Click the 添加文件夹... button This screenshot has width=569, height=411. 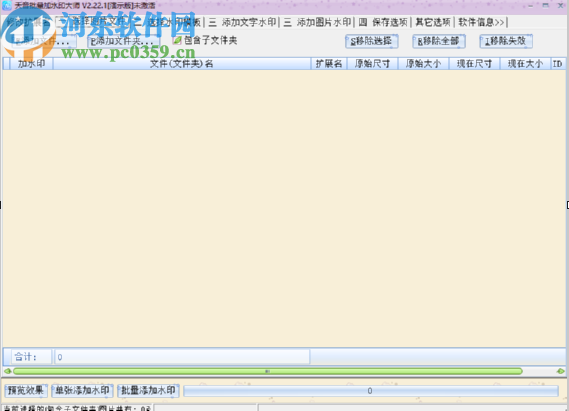(x=123, y=41)
